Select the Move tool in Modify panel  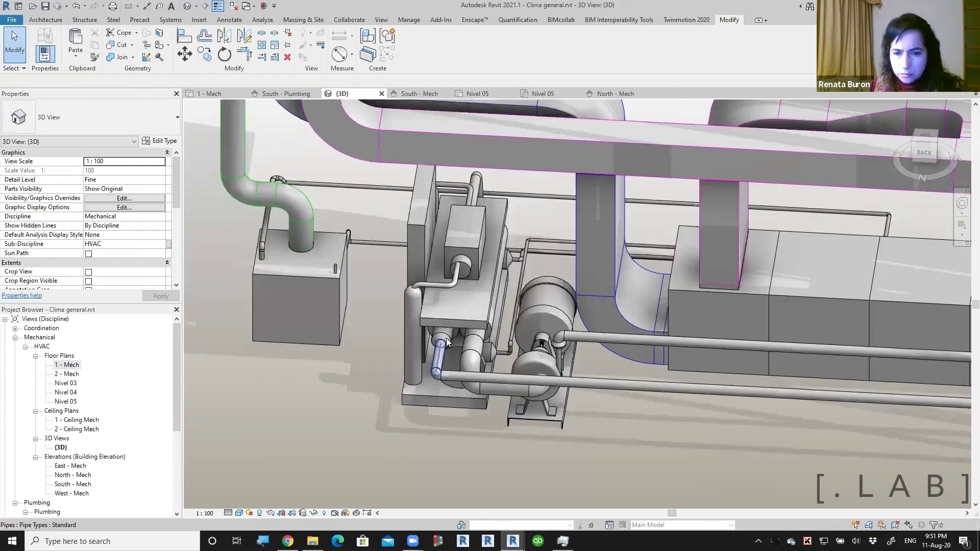tap(184, 54)
